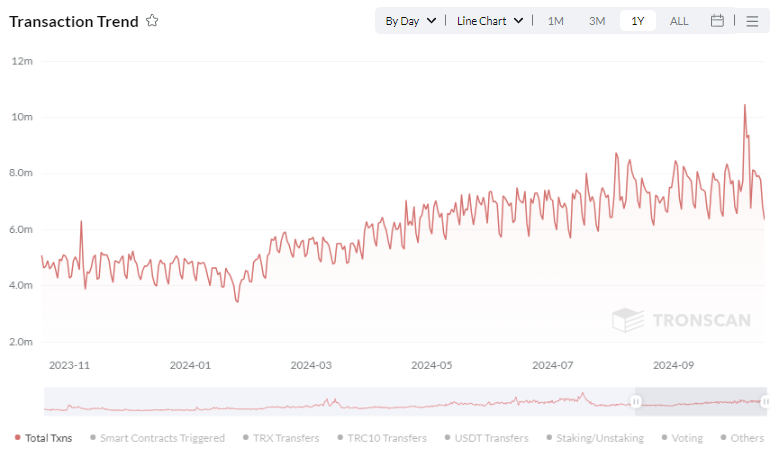Click the 12m y-axis label
The height and width of the screenshot is (450, 777).
coord(22,61)
